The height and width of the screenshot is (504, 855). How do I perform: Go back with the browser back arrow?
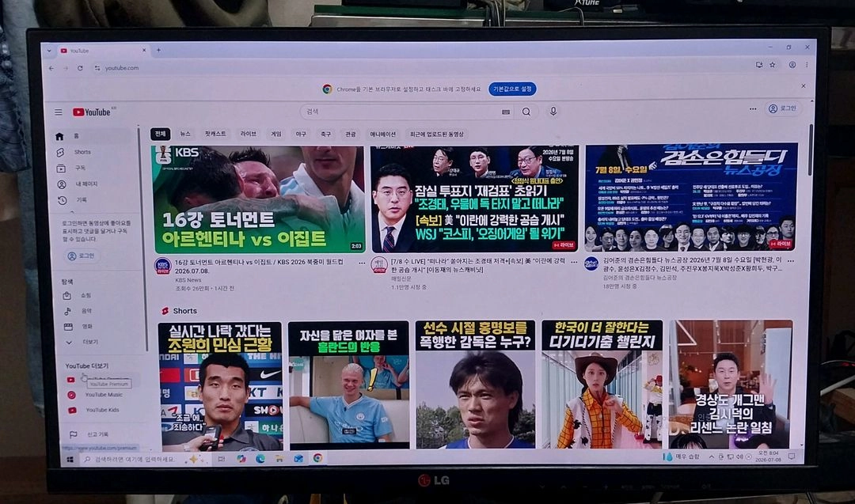(x=51, y=68)
